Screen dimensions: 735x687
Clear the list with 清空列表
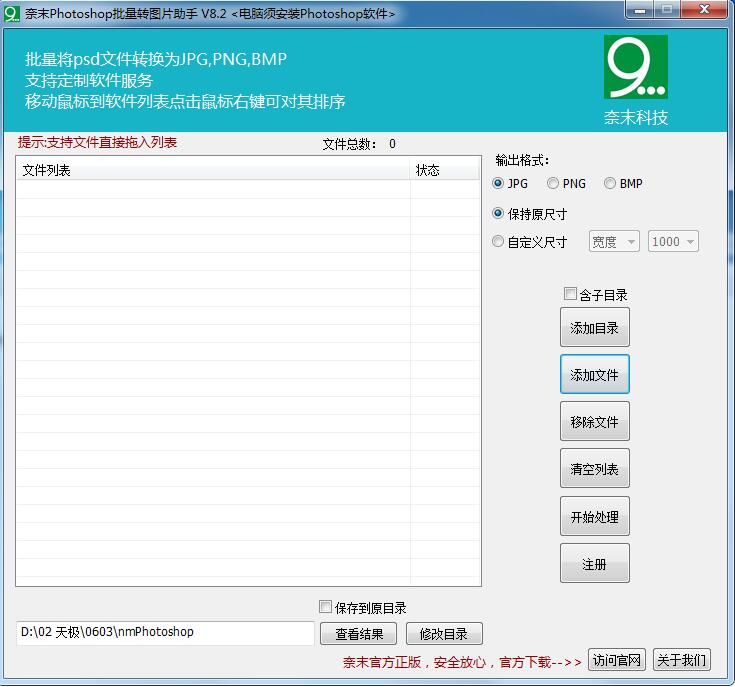pyautogui.click(x=594, y=469)
